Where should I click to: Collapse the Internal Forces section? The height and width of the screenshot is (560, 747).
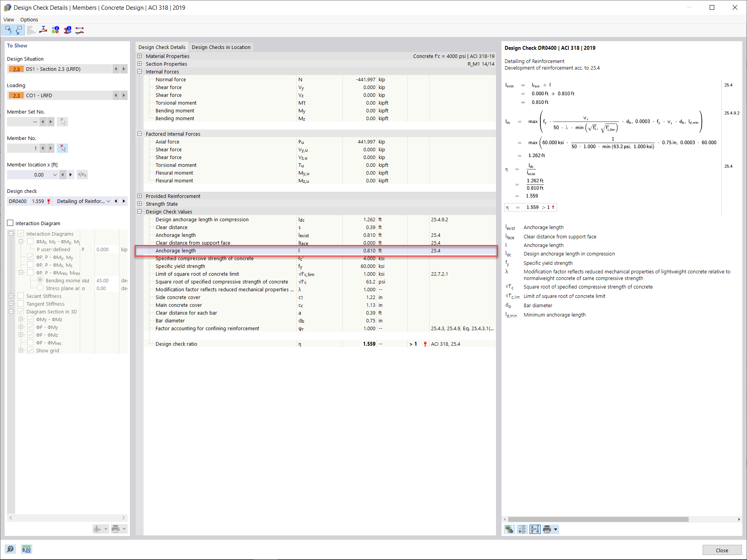140,72
